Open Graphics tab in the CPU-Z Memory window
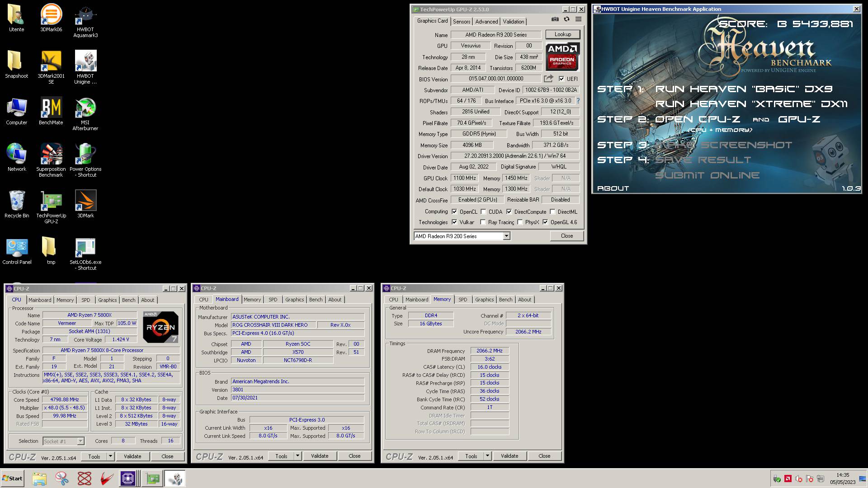This screenshot has width=868, height=488. tap(485, 299)
